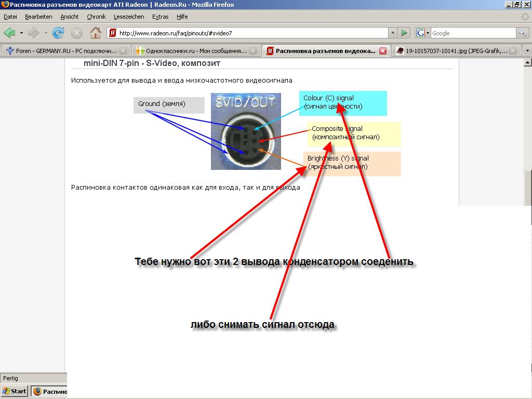The image size is (532, 399).
Task: Click the Firefox icon in title bar
Action: coord(5,4)
